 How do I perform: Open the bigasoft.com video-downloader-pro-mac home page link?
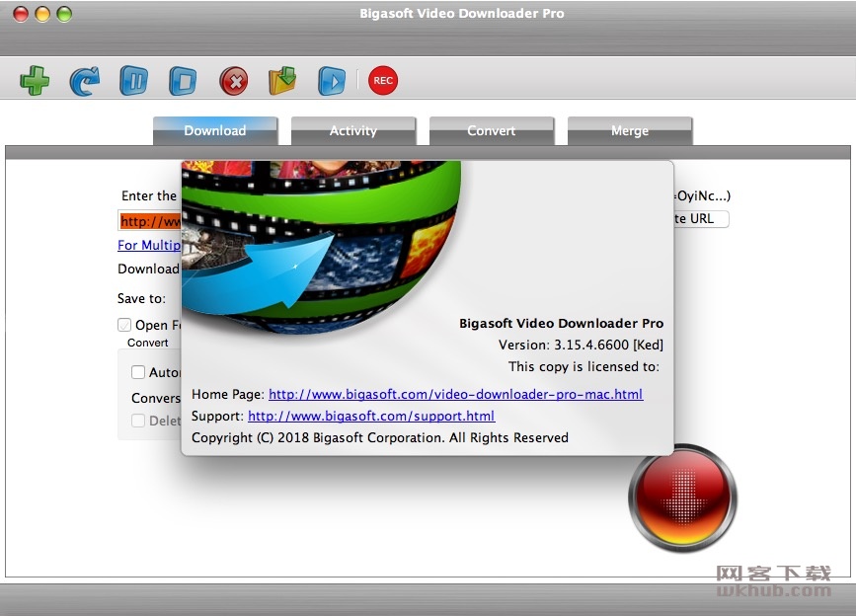456,394
